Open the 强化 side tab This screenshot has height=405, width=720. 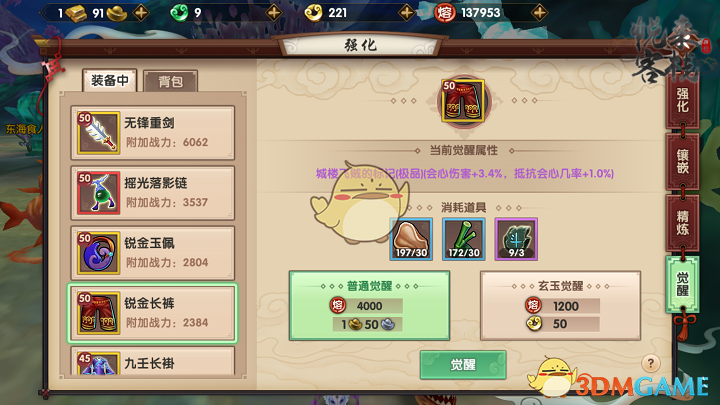[x=682, y=101]
